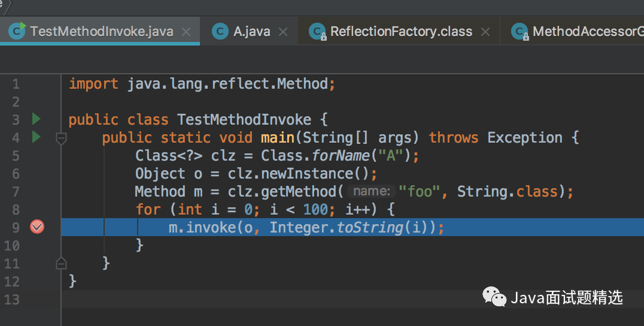The width and height of the screenshot is (644, 326).
Task: Run main method from line 4 gutter
Action: pos(37,137)
